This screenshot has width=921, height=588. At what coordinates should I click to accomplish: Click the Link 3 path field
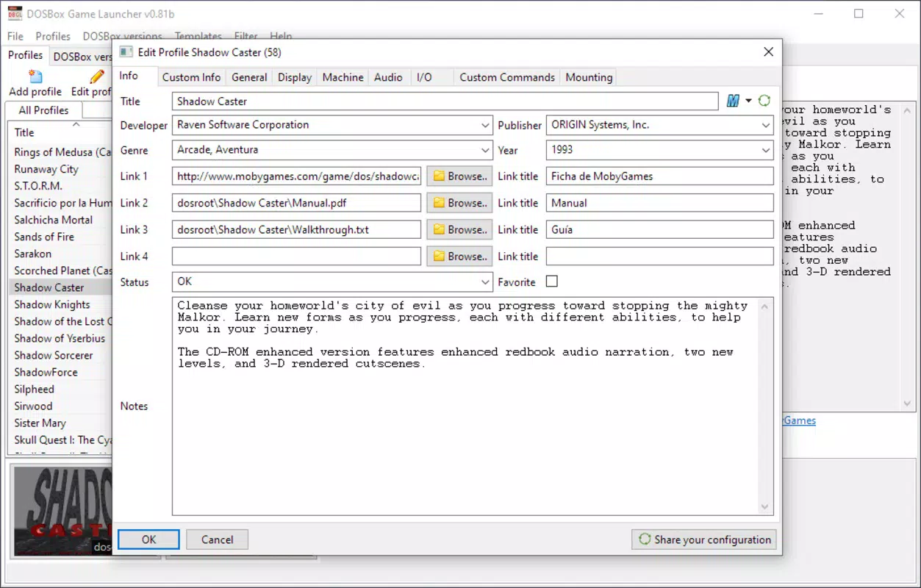[x=296, y=229]
